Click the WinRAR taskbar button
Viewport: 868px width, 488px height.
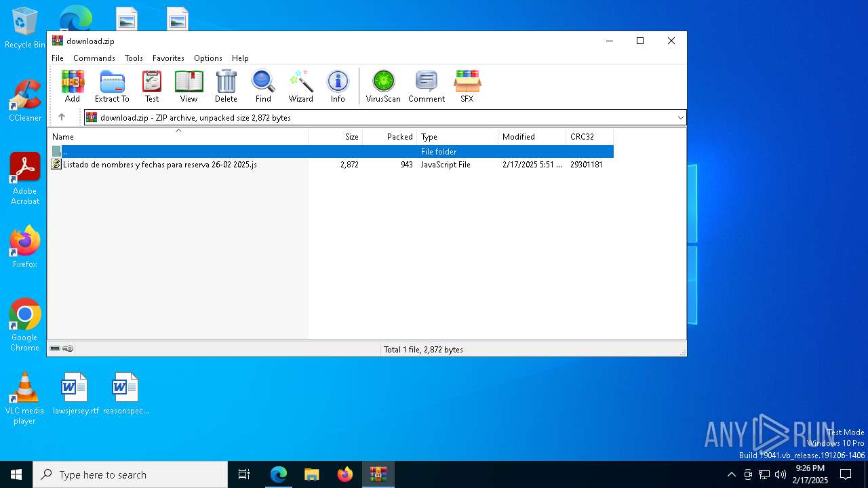pyautogui.click(x=378, y=474)
